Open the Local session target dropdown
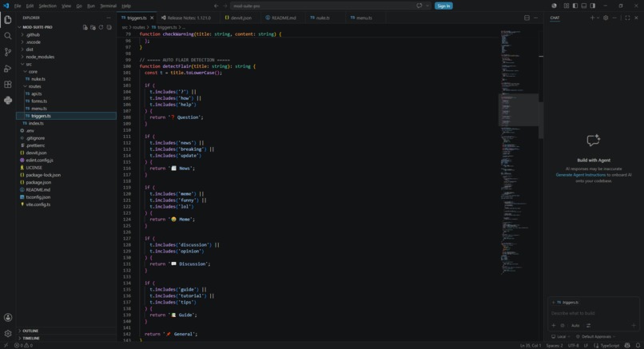The height and width of the screenshot is (349, 644). 561,336
